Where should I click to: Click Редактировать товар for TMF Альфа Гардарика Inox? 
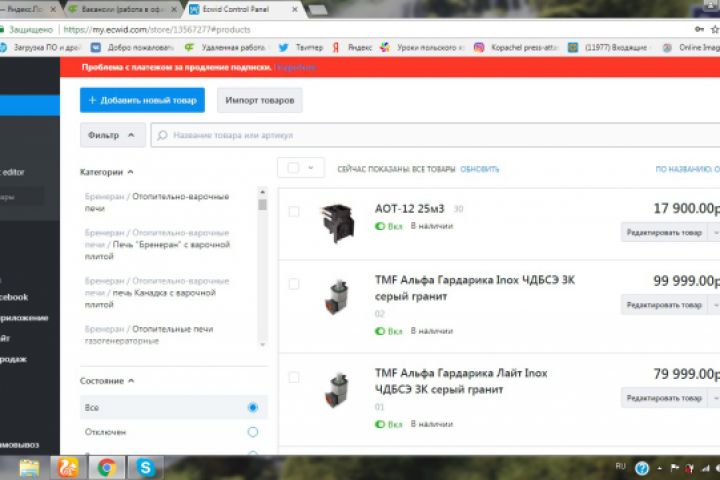(664, 305)
